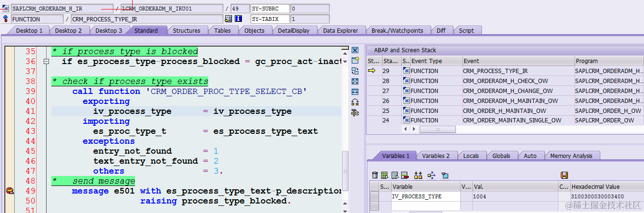Click the row selector beside IV_PROCESS_TYPE
Image resolution: width=644 pixels, height=213 pixels.
click(x=375, y=196)
